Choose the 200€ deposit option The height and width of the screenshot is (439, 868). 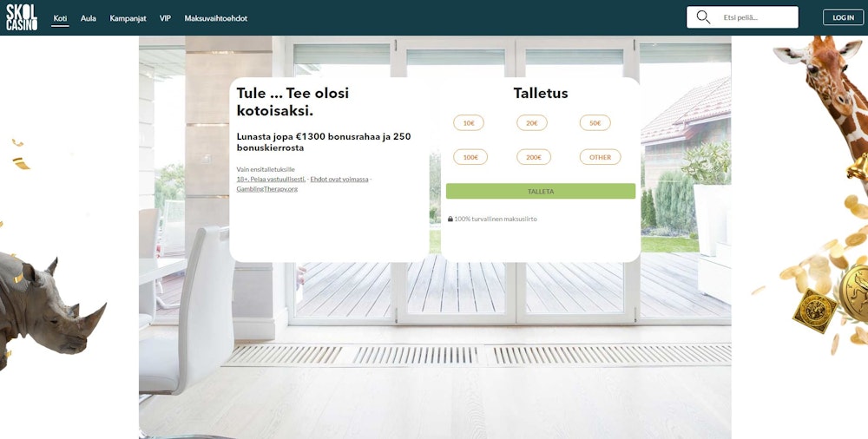533,157
